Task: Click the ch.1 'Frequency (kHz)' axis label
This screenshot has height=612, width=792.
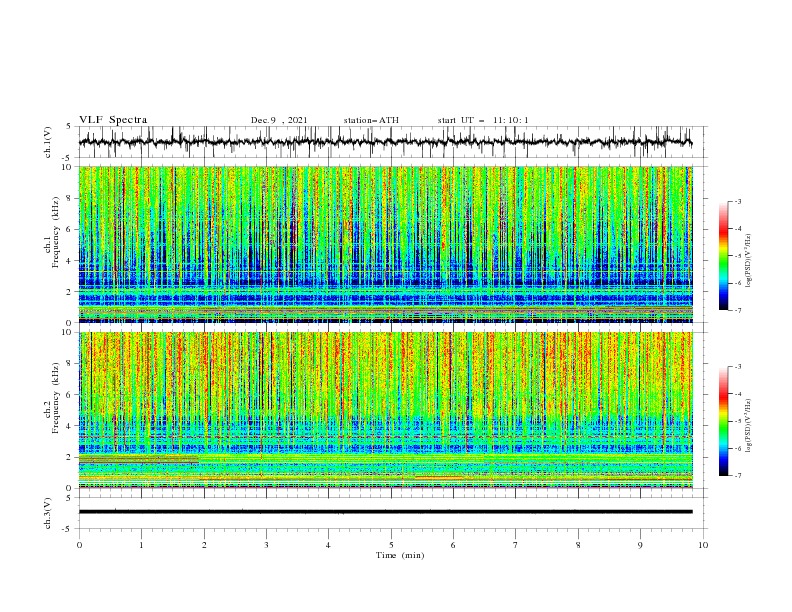Action: point(56,233)
